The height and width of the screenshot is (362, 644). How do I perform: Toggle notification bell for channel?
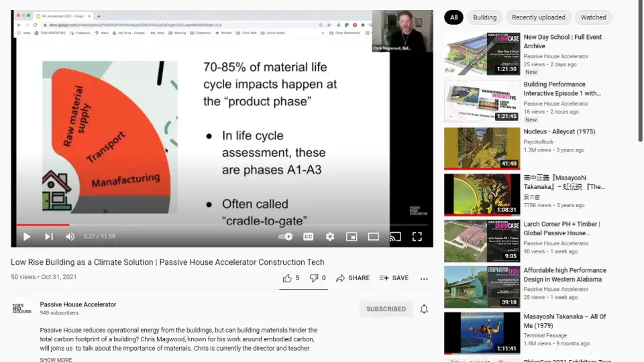point(424,309)
